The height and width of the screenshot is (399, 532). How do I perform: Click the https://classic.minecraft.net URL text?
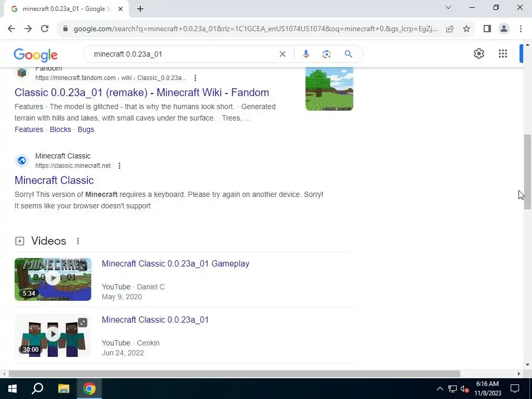click(x=73, y=166)
